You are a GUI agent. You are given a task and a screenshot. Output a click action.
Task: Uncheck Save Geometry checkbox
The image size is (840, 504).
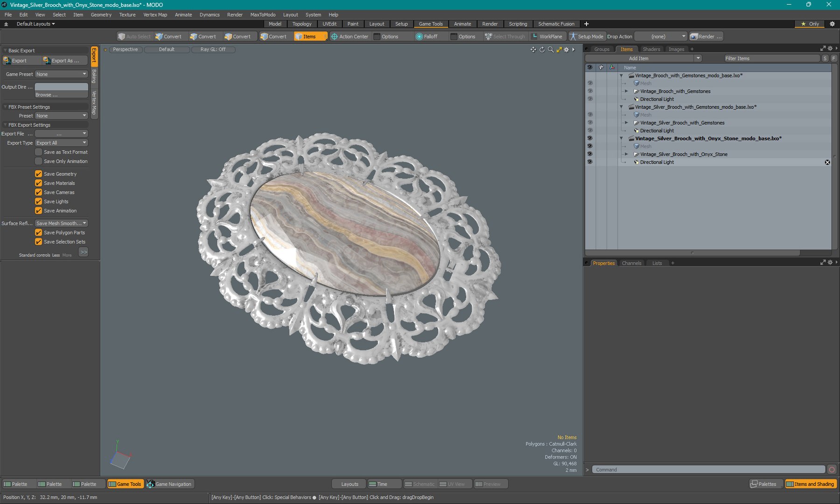click(x=39, y=174)
